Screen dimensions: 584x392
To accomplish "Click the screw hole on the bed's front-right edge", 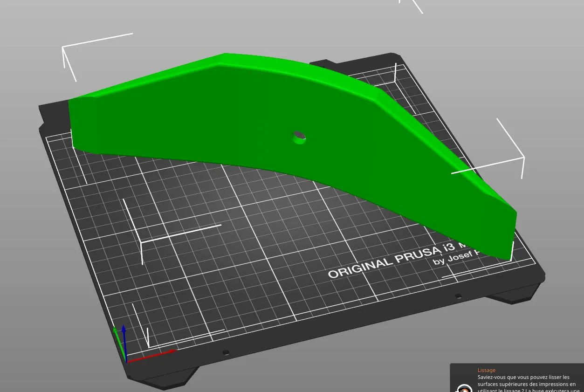I will tap(458, 296).
